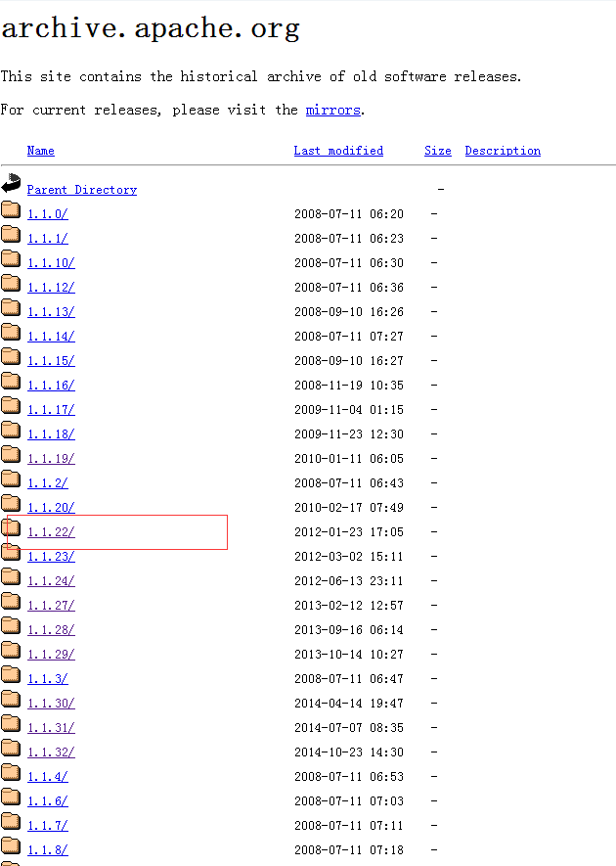616x866 pixels.
Task: Click the folder icon beside 1.1.7/
Action: pos(11,821)
